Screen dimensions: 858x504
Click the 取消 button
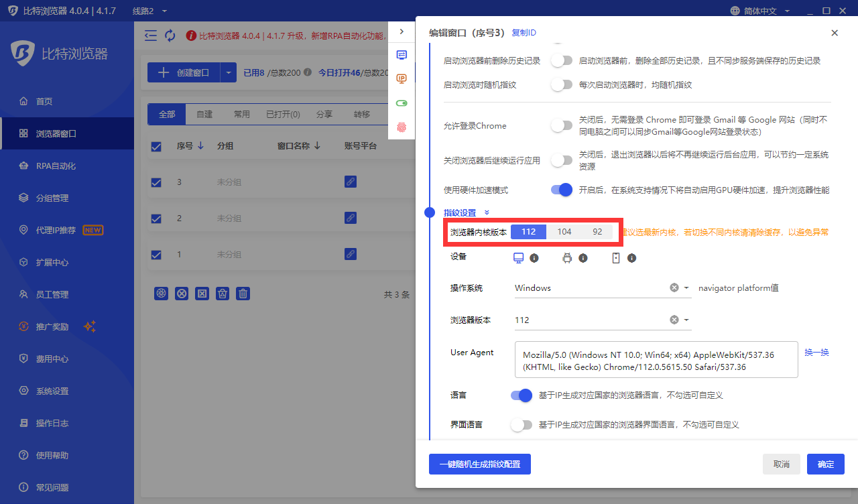[782, 464]
